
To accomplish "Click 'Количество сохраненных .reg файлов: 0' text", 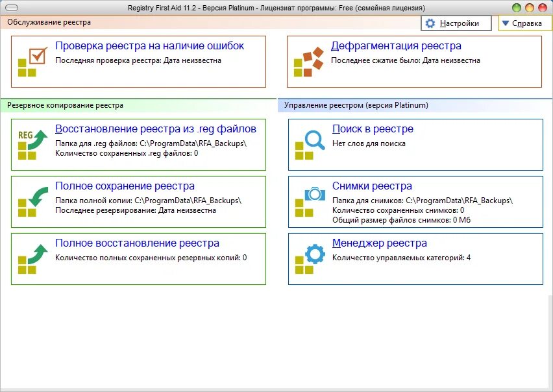I will [x=127, y=153].
